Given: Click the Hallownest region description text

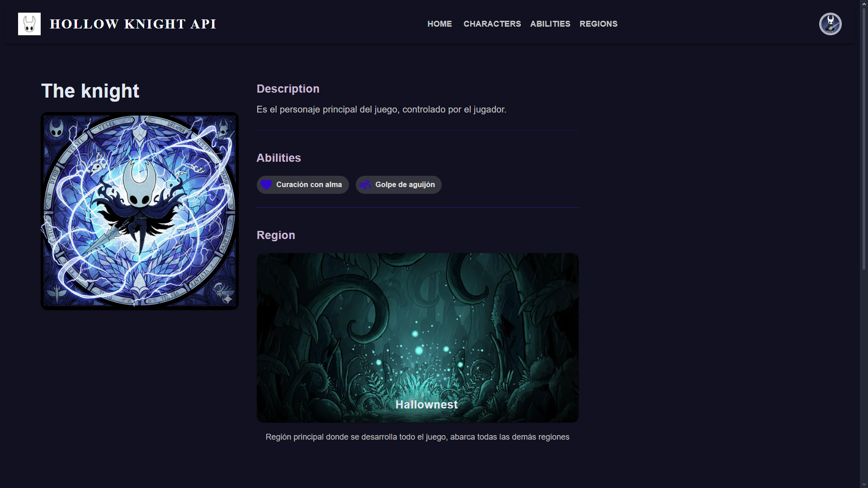Looking at the screenshot, I should tap(417, 437).
